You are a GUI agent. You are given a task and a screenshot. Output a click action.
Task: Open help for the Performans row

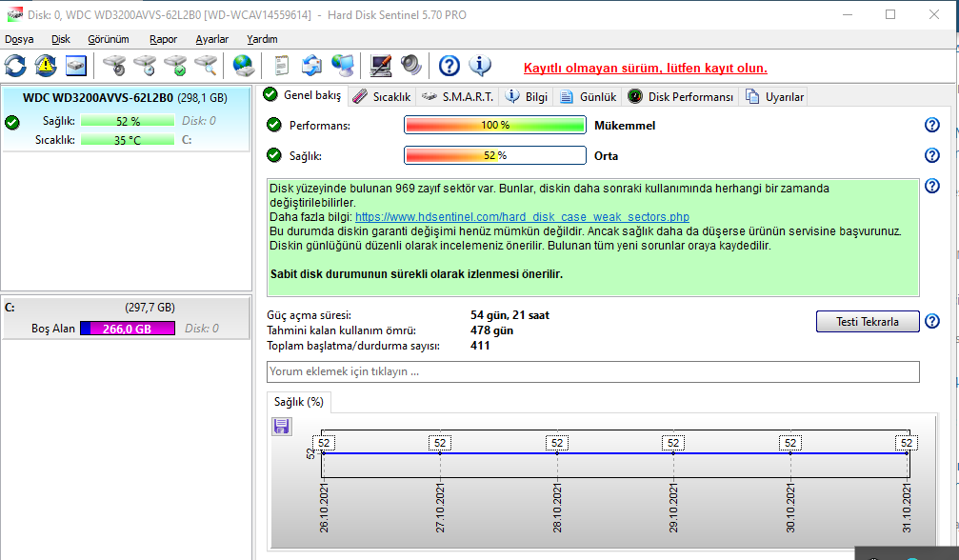point(932,125)
